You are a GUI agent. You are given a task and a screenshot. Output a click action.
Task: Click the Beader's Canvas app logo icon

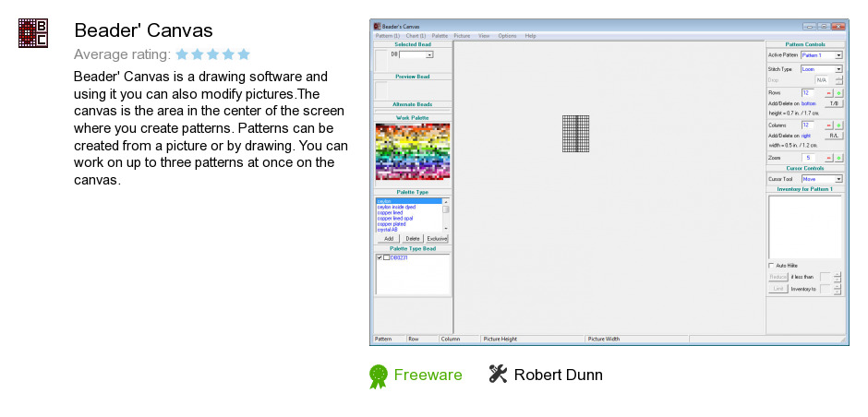pyautogui.click(x=32, y=32)
